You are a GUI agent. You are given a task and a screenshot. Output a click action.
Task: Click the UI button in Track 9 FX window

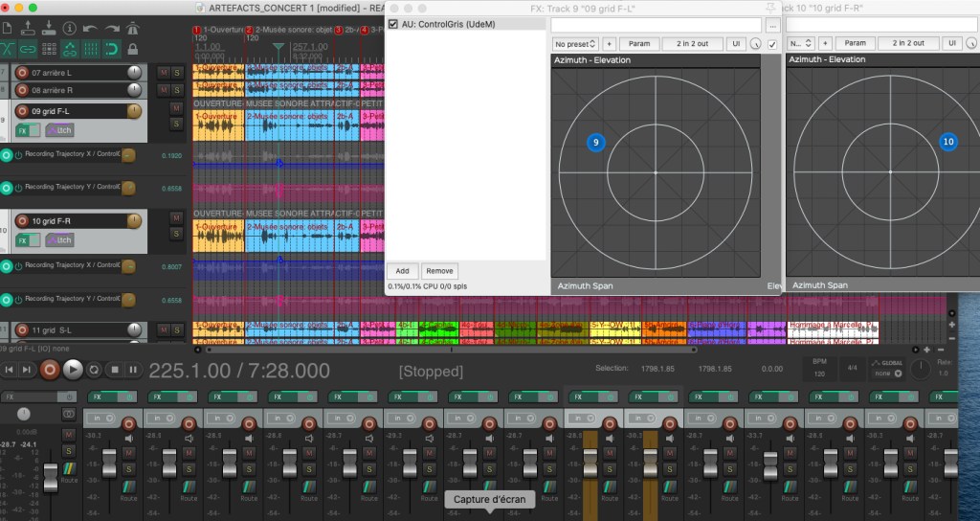735,44
